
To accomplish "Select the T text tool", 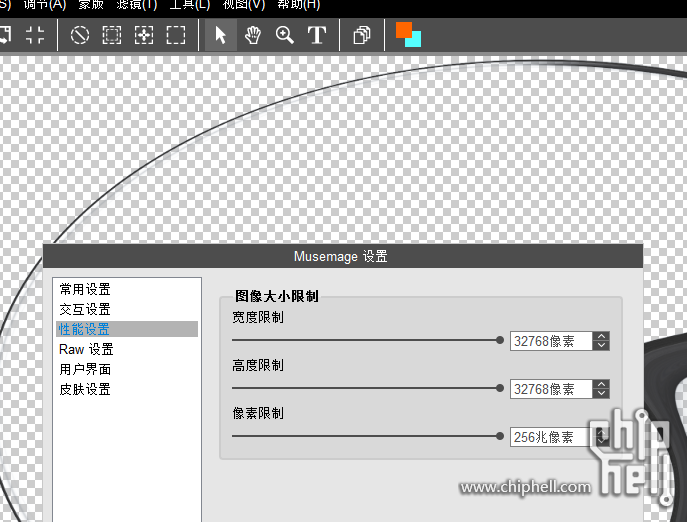I will [x=317, y=35].
